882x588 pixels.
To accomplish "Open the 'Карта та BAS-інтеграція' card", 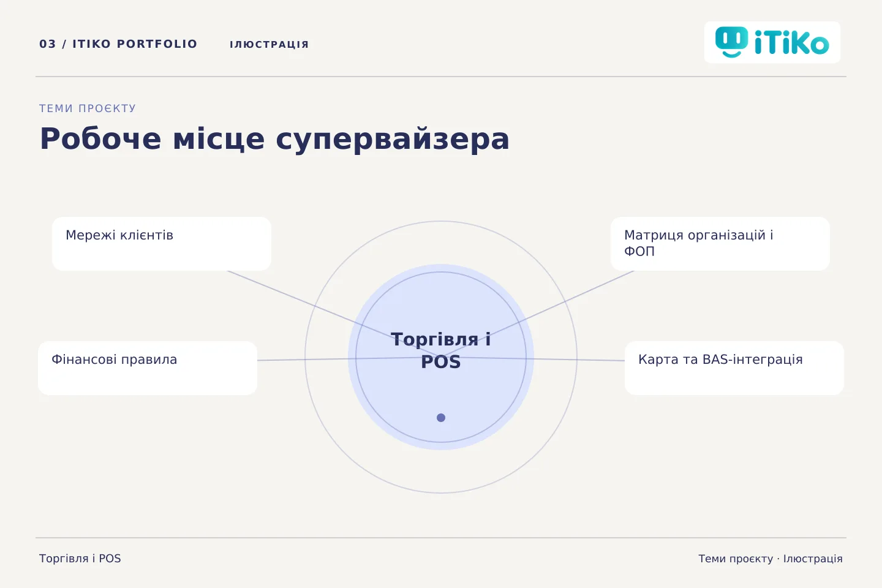I will [x=734, y=368].
